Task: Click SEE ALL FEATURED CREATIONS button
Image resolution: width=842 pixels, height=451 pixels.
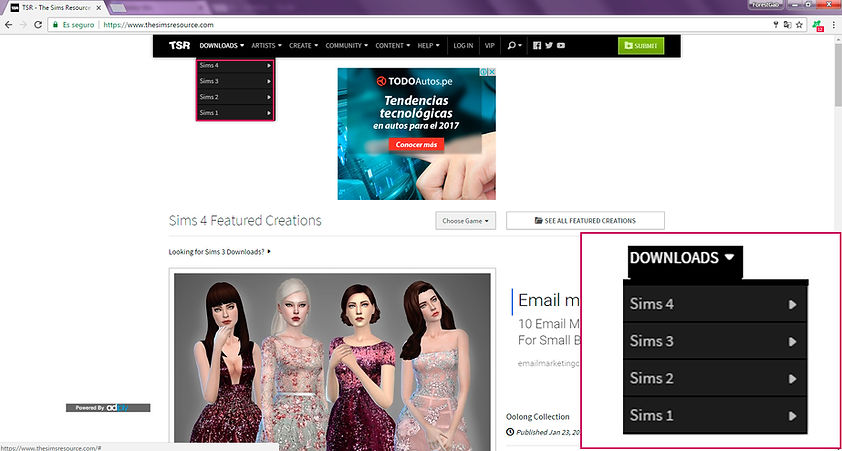Action: 585,221
